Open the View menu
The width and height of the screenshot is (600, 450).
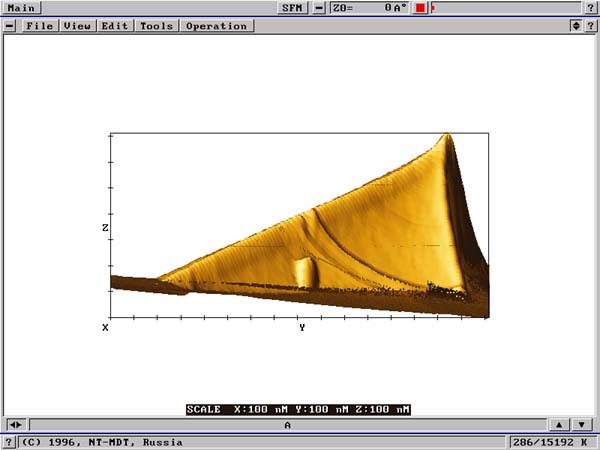(x=77, y=26)
